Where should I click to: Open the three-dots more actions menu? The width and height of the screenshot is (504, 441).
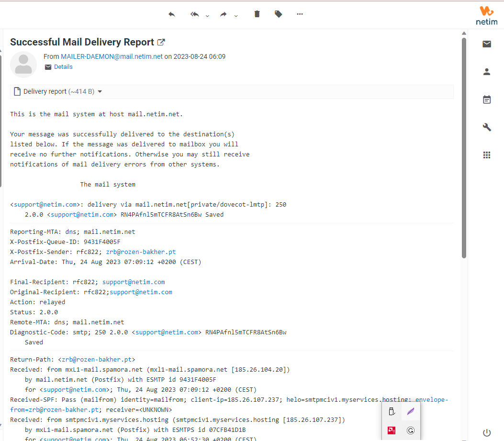pos(300,14)
